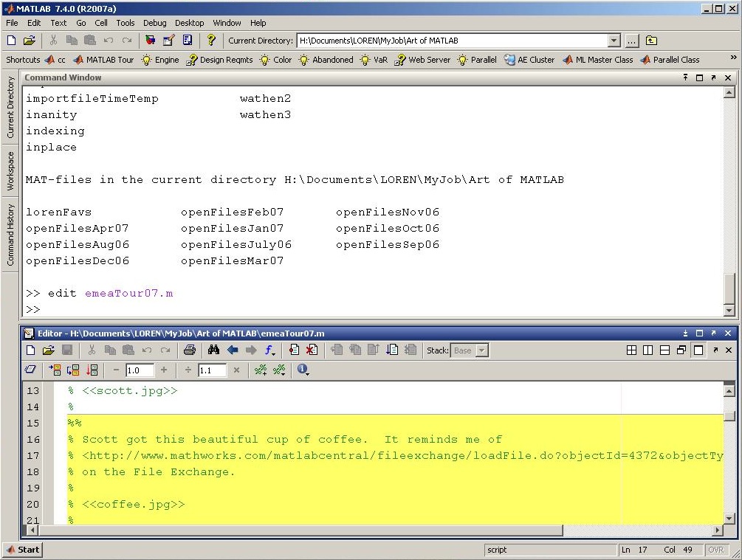Toggle the Editor maximize layout tile button
Viewport: 742px width, 560px height.
[698, 350]
